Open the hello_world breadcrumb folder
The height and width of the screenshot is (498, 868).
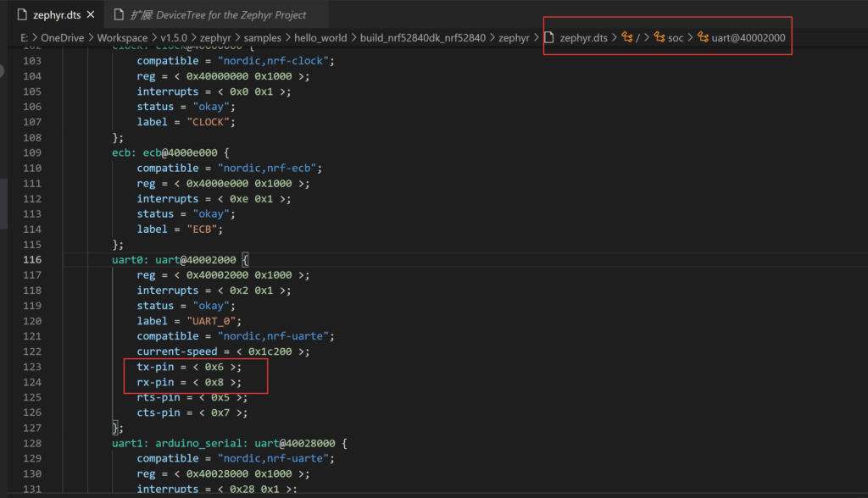click(320, 38)
